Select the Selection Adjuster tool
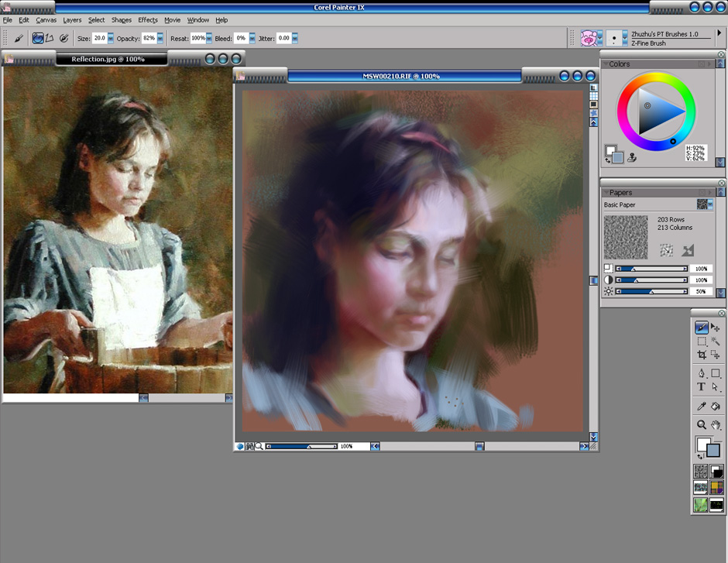Viewport: 728px width, 563px height. 716,355
